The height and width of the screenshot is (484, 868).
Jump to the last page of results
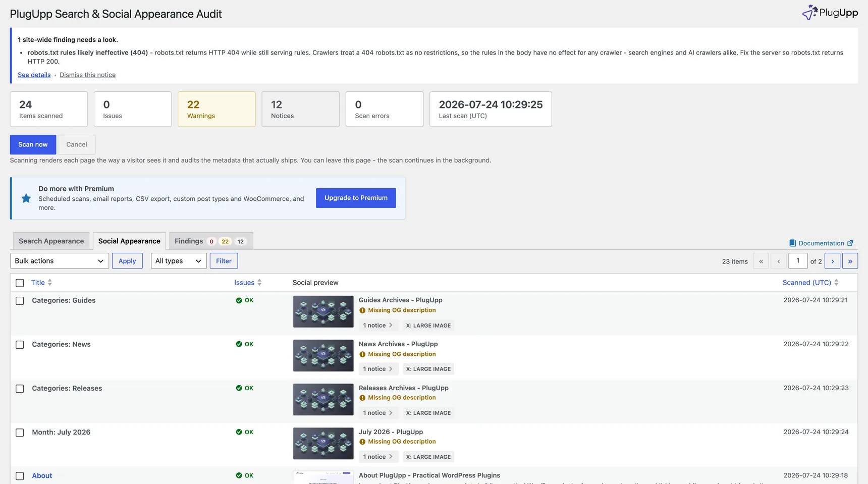point(850,261)
